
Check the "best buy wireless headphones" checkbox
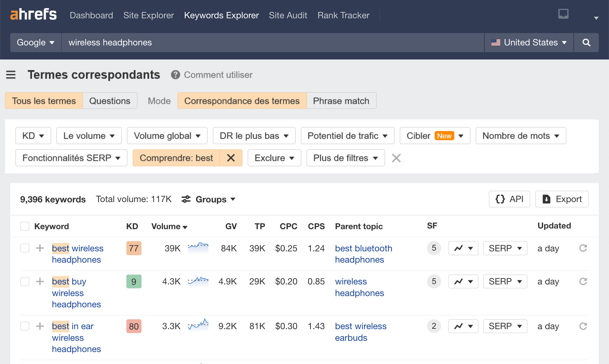[x=25, y=281]
